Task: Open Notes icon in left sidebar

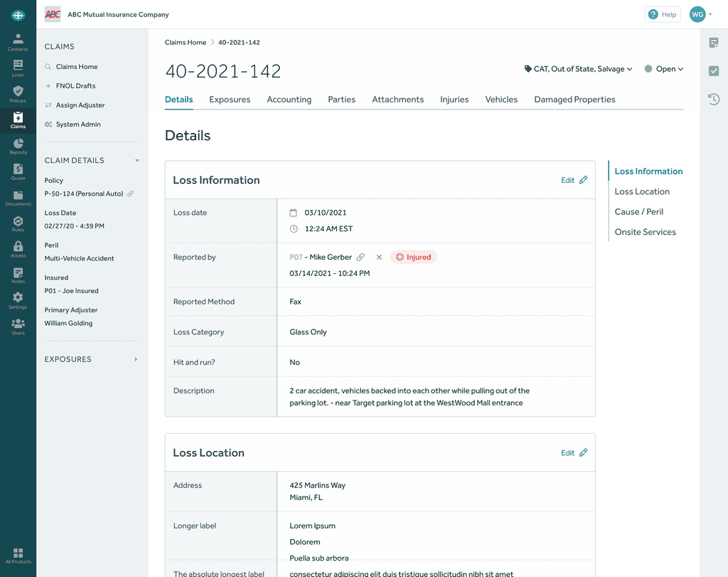Action: [18, 275]
